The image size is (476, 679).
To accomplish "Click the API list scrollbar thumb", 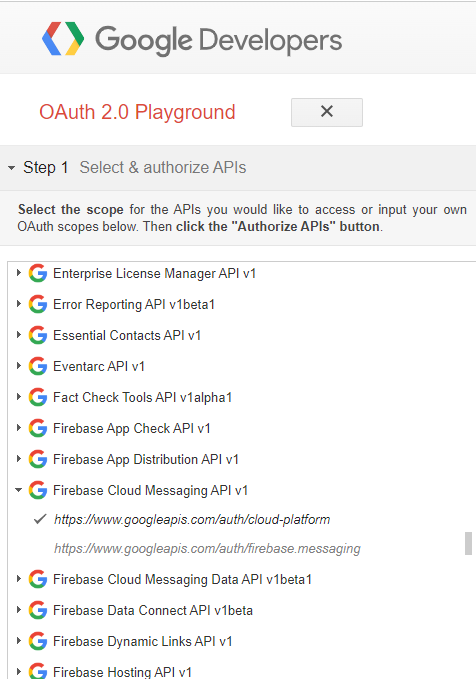I will click(468, 543).
